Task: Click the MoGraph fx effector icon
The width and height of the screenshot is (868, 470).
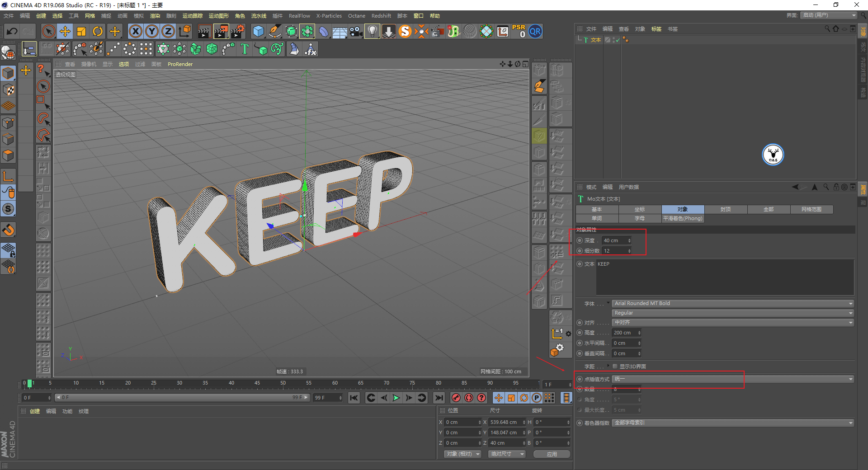Action: tap(311, 49)
